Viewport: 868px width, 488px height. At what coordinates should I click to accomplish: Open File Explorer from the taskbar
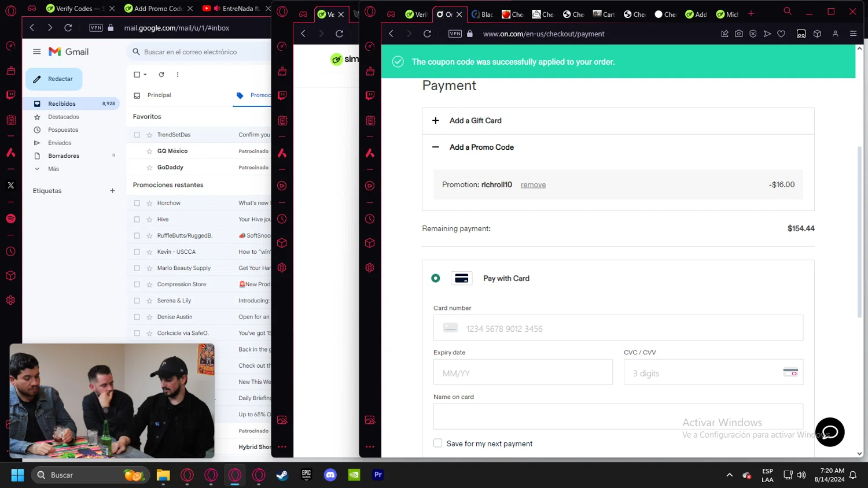click(163, 475)
